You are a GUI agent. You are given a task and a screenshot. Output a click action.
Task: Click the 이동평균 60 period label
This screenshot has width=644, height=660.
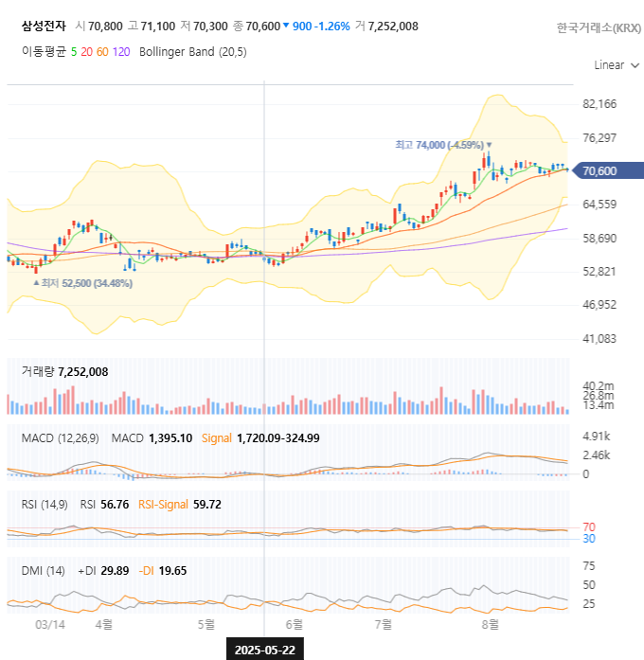102,52
